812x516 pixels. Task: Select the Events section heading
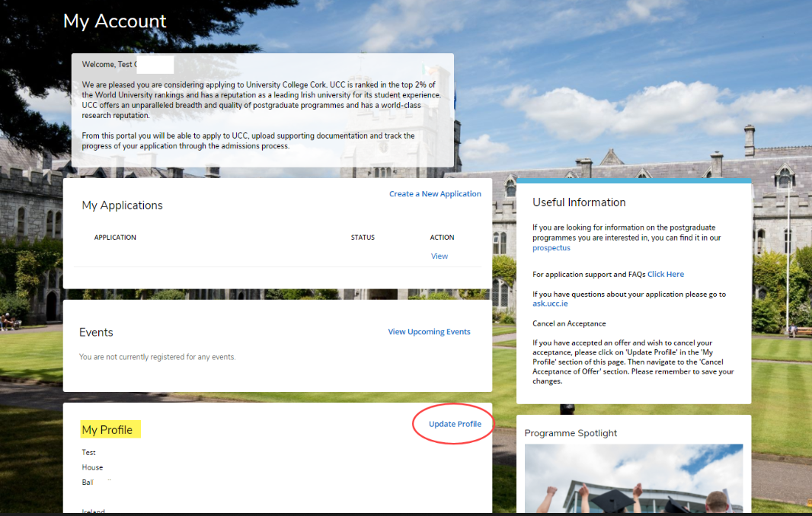pyautogui.click(x=96, y=333)
